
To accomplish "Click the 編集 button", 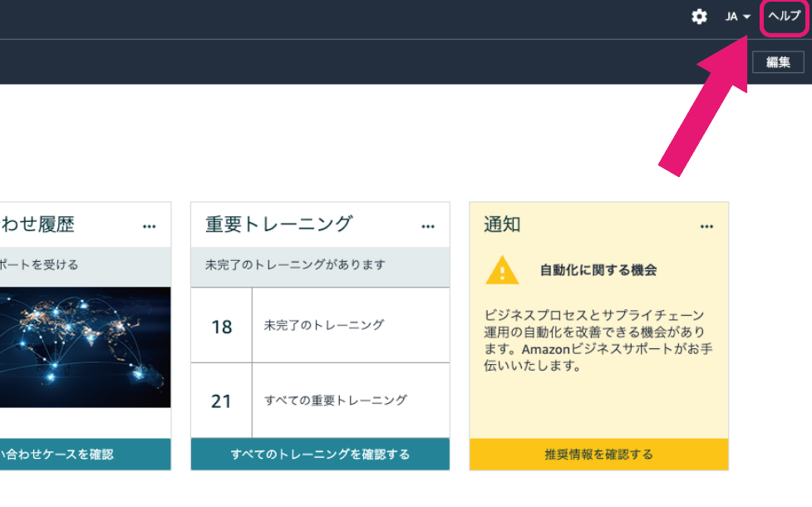I will [778, 62].
